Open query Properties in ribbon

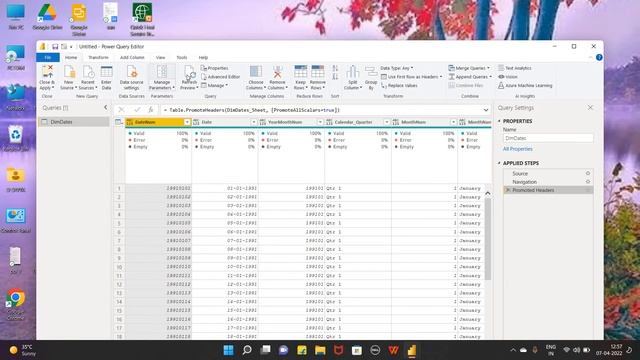[x=215, y=68]
